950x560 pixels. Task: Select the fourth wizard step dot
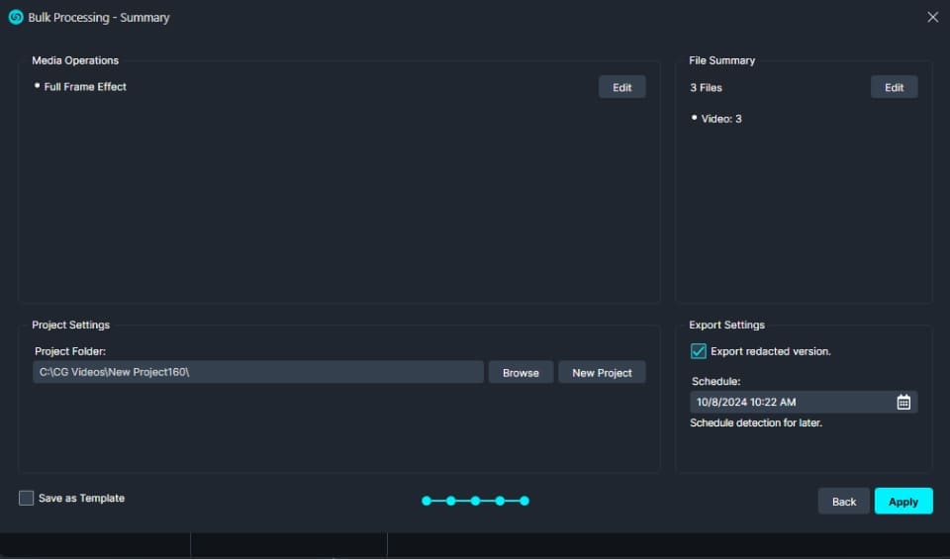(500, 501)
